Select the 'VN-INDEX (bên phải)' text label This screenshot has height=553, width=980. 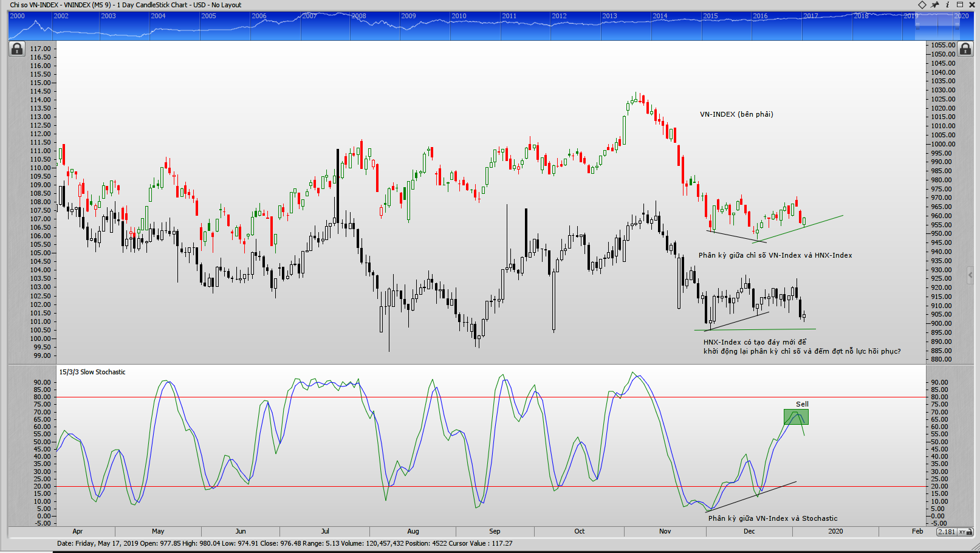[x=736, y=114]
